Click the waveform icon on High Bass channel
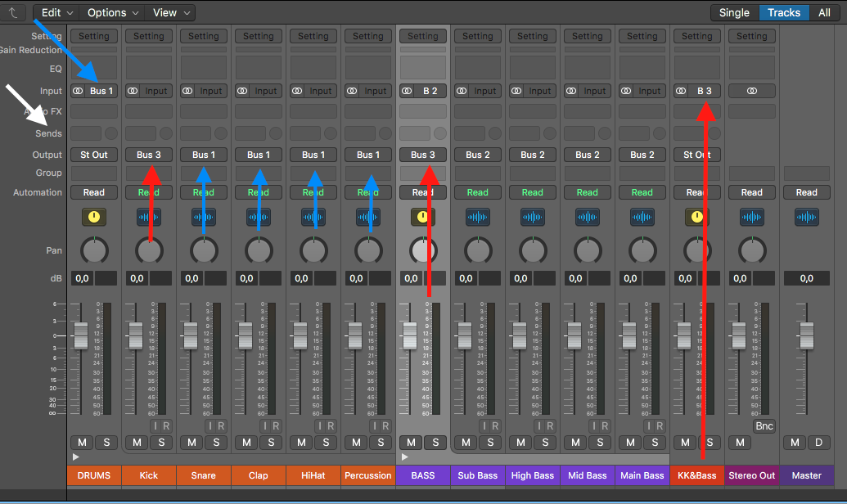847x504 pixels. pos(533,217)
